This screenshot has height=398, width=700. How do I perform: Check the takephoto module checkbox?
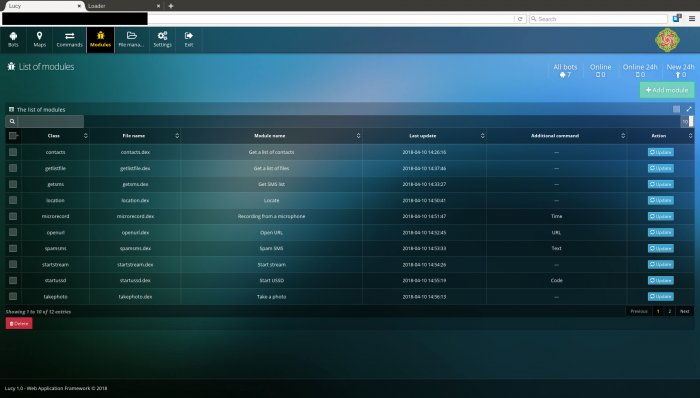[x=13, y=297]
